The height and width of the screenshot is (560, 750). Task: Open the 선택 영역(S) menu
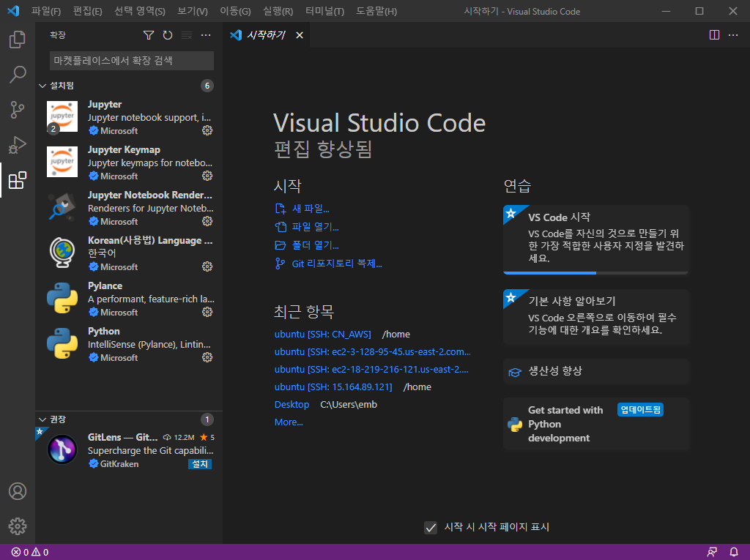[140, 11]
